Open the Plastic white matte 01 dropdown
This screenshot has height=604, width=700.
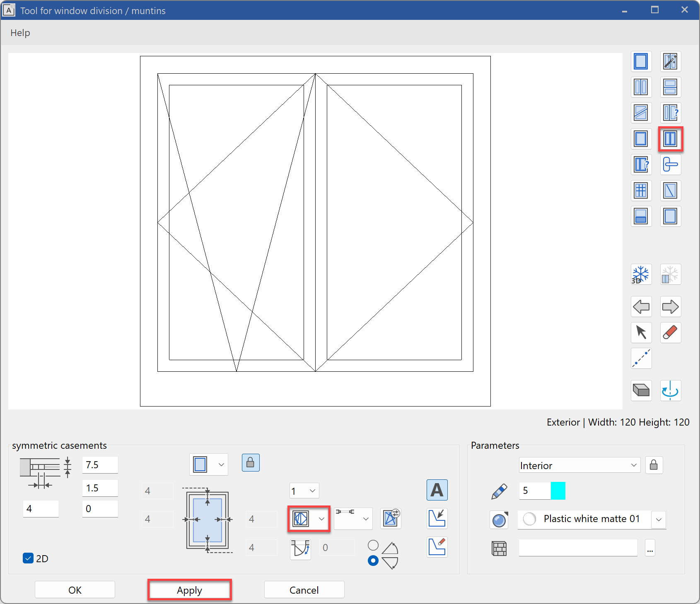658,519
